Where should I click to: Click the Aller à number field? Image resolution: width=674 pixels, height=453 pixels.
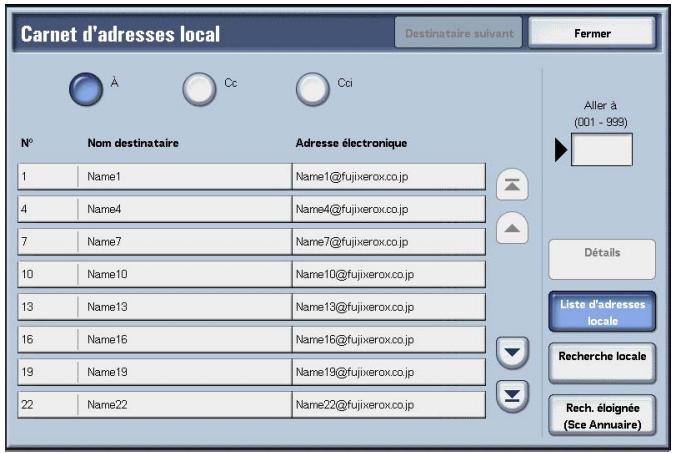click(x=601, y=149)
